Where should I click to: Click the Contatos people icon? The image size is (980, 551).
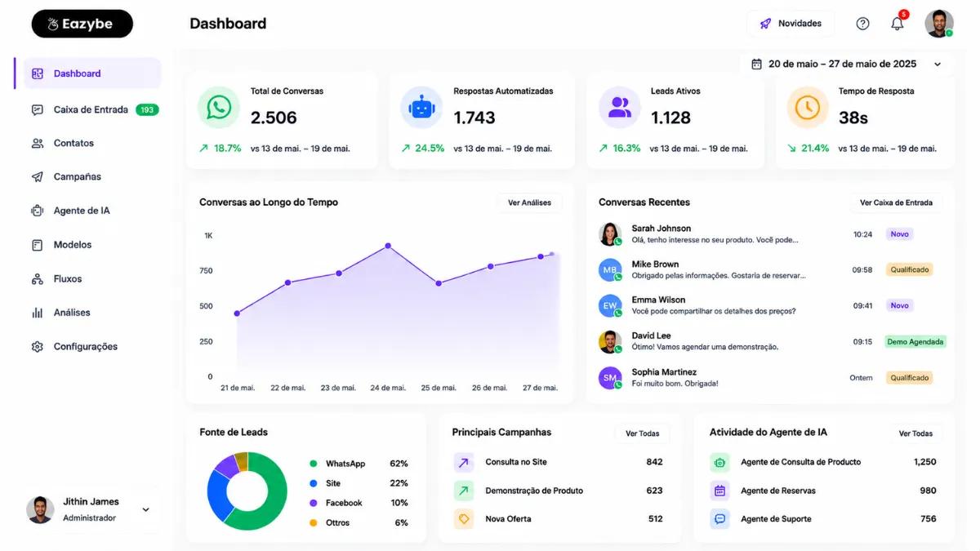coord(38,143)
